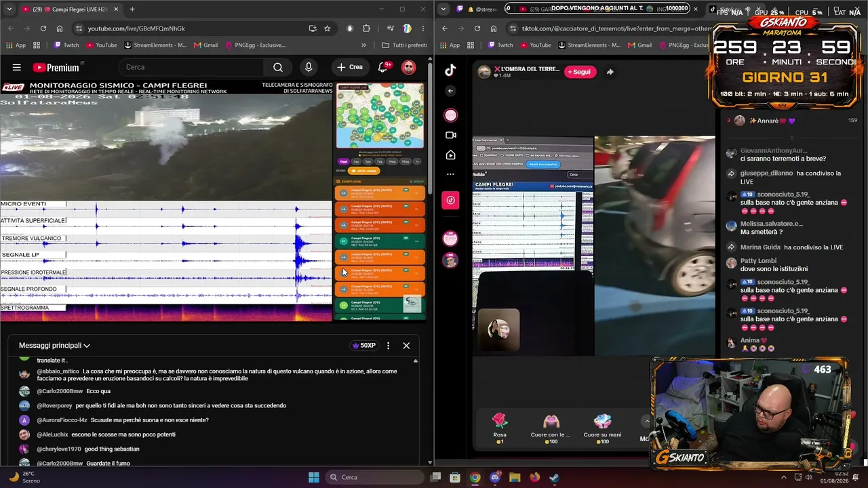The image size is (868, 488).
Task: Open Windows Start menu
Action: point(314,477)
